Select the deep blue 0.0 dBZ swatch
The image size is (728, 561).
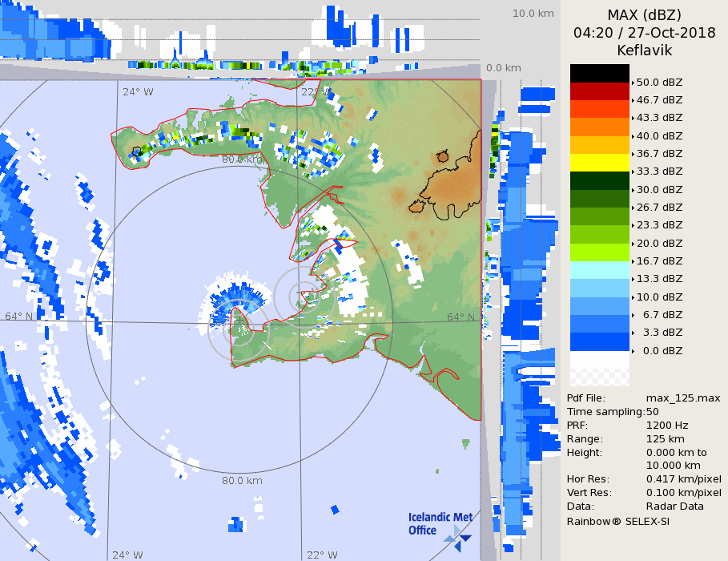click(599, 341)
